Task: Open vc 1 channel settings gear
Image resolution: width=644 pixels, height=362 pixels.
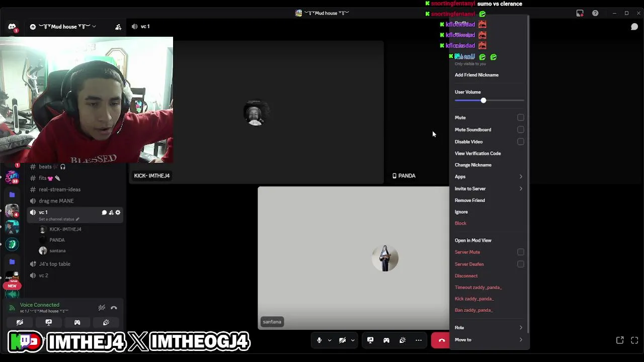Action: point(118,212)
